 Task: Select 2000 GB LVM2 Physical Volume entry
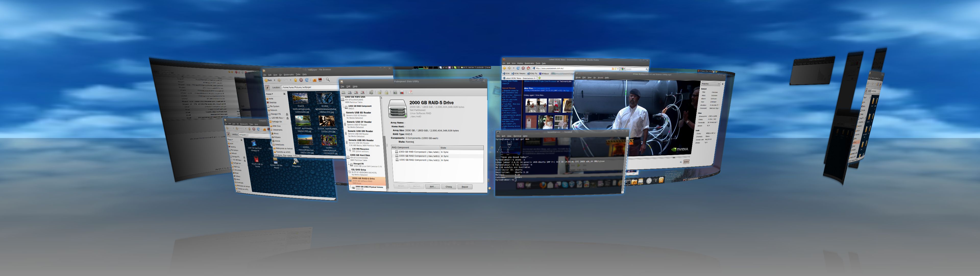pyautogui.click(x=367, y=188)
